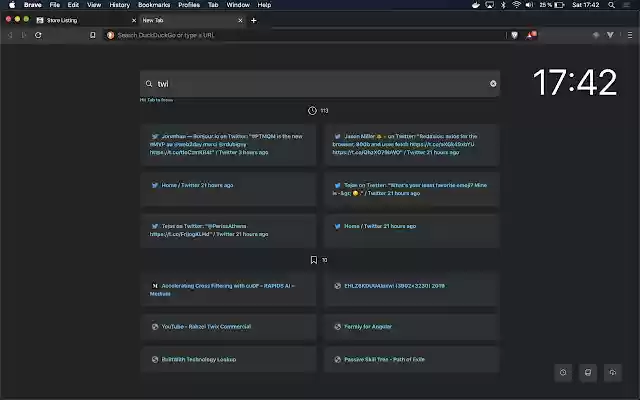Open 'Accelerating Cross Filtering with cuDF' bookmark

point(228,289)
